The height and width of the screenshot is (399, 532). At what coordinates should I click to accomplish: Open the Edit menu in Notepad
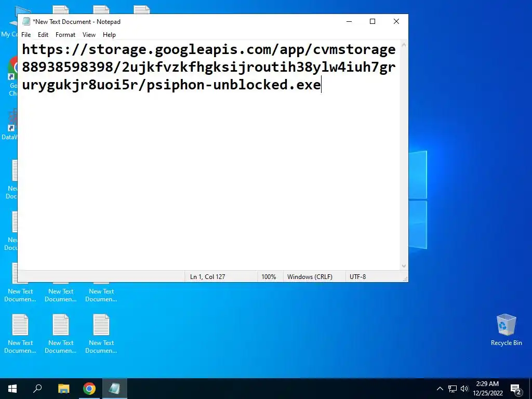coord(43,35)
